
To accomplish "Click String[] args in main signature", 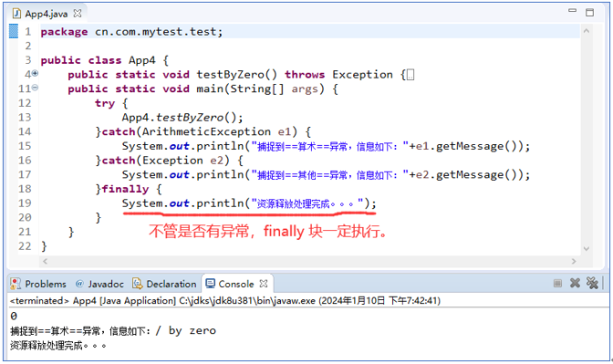I will coord(274,88).
